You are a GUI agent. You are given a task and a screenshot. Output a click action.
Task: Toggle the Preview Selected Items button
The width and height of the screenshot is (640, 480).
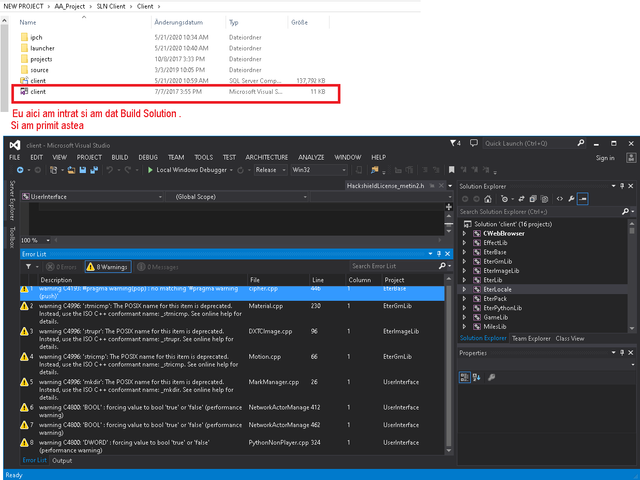click(582, 199)
